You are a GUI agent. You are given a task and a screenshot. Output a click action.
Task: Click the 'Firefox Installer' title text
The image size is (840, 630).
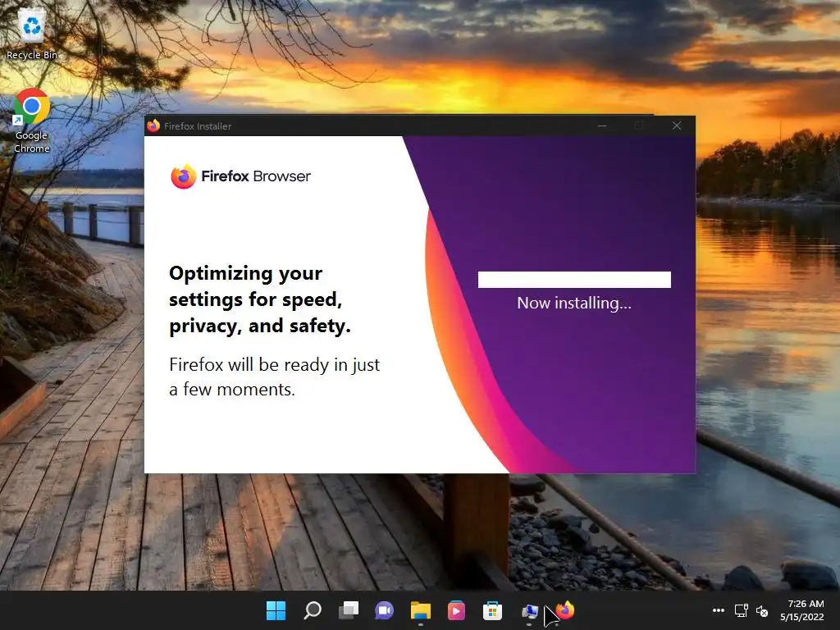pyautogui.click(x=198, y=126)
